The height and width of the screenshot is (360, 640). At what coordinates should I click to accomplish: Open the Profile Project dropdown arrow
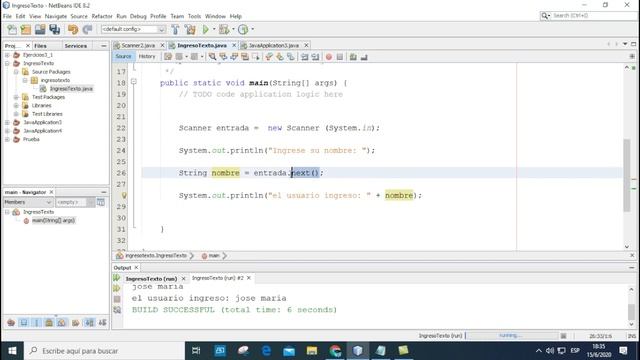[252, 29]
